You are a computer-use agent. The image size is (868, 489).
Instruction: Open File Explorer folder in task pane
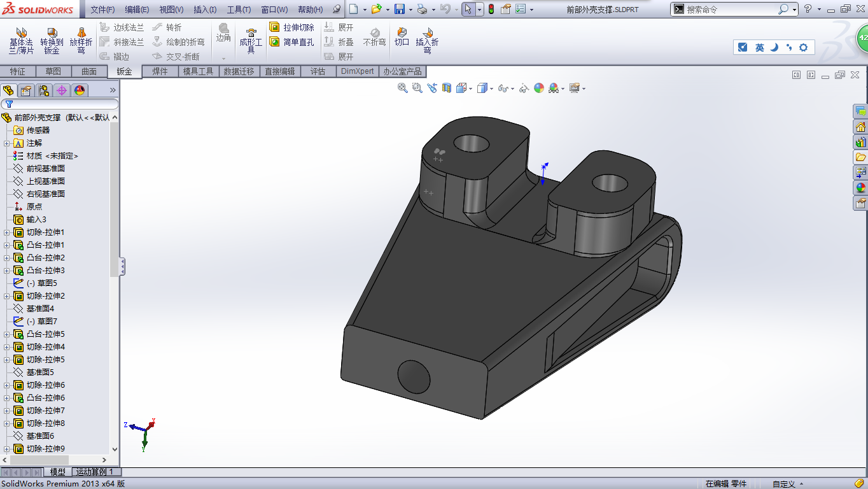(860, 157)
